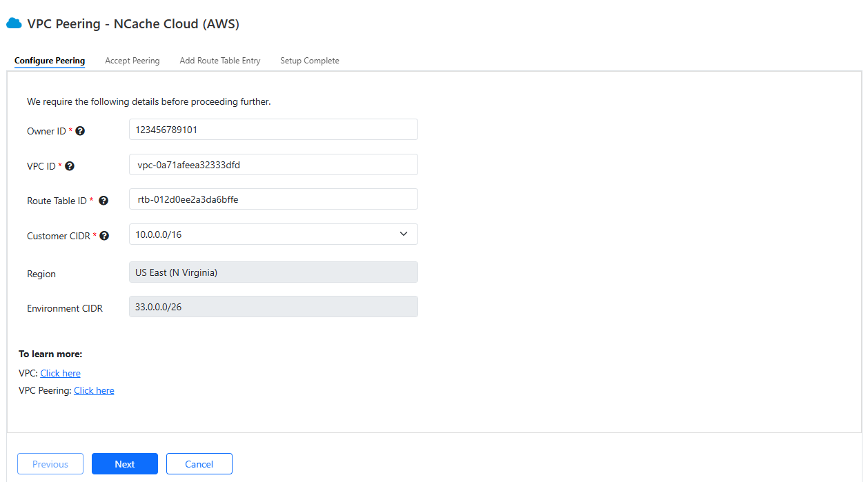This screenshot has width=868, height=482.
Task: Cancel the VPC peering setup
Action: (x=199, y=464)
